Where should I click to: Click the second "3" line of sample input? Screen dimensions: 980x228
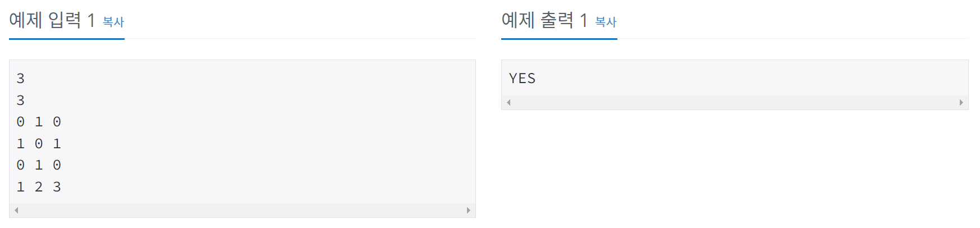point(21,101)
